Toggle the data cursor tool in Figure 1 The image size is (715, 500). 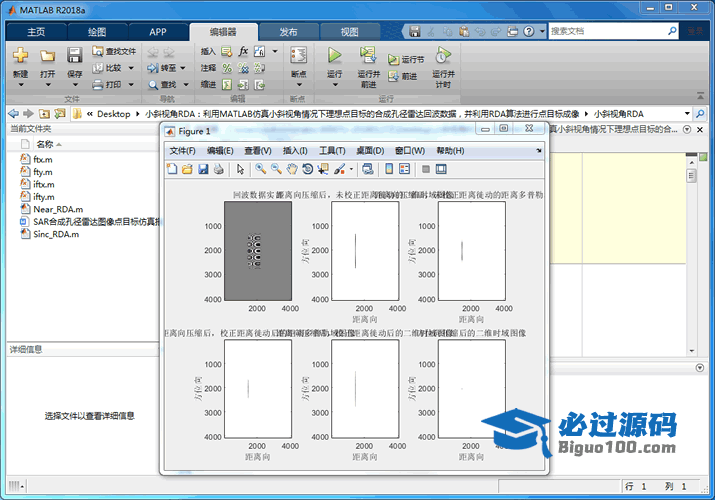pos(323,169)
